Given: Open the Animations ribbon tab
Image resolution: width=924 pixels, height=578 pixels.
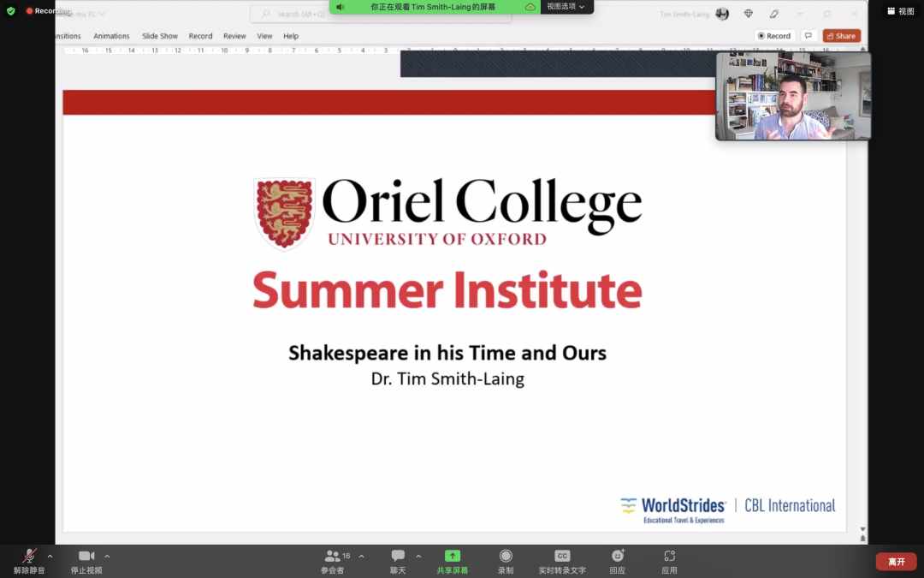Looking at the screenshot, I should click(111, 36).
